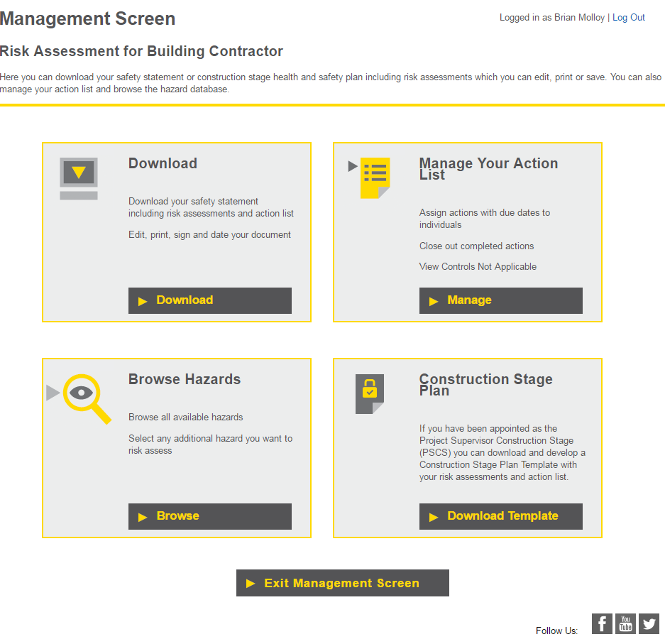
Task: Open the Twitter icon
Action: [x=648, y=623]
